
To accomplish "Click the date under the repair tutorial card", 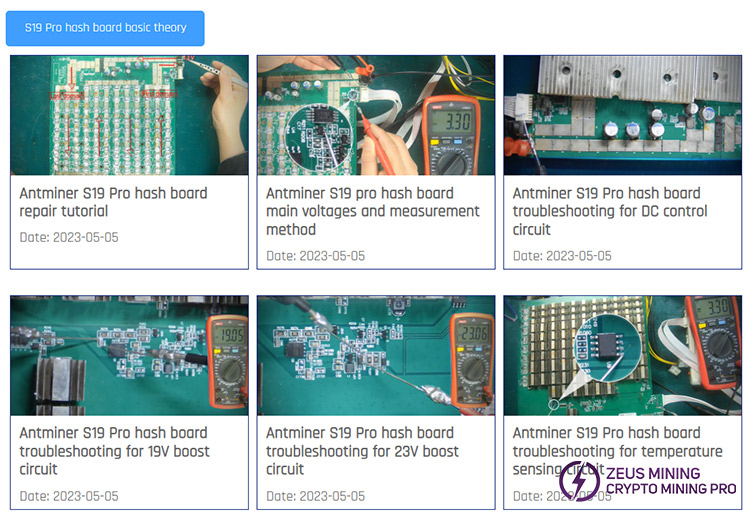I will (x=69, y=237).
